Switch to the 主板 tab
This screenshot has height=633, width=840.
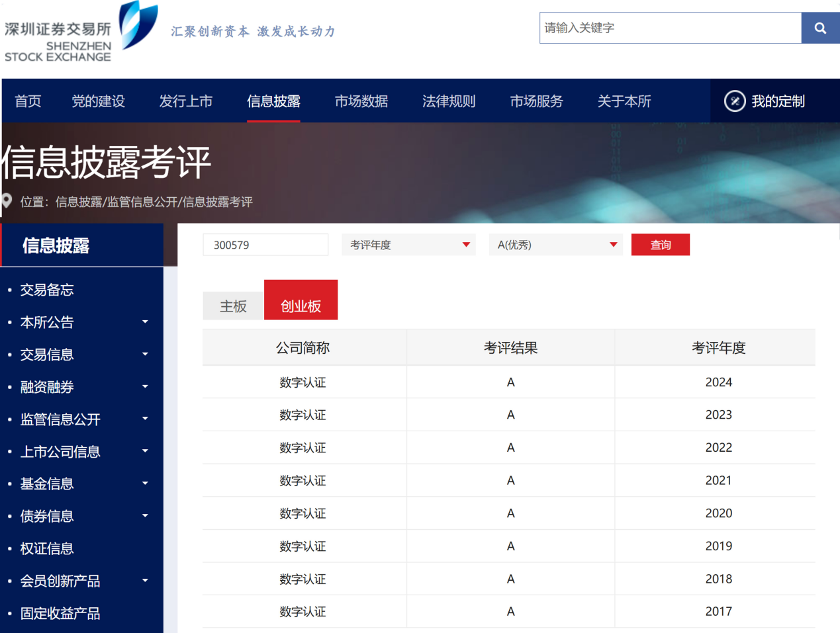[x=233, y=306]
